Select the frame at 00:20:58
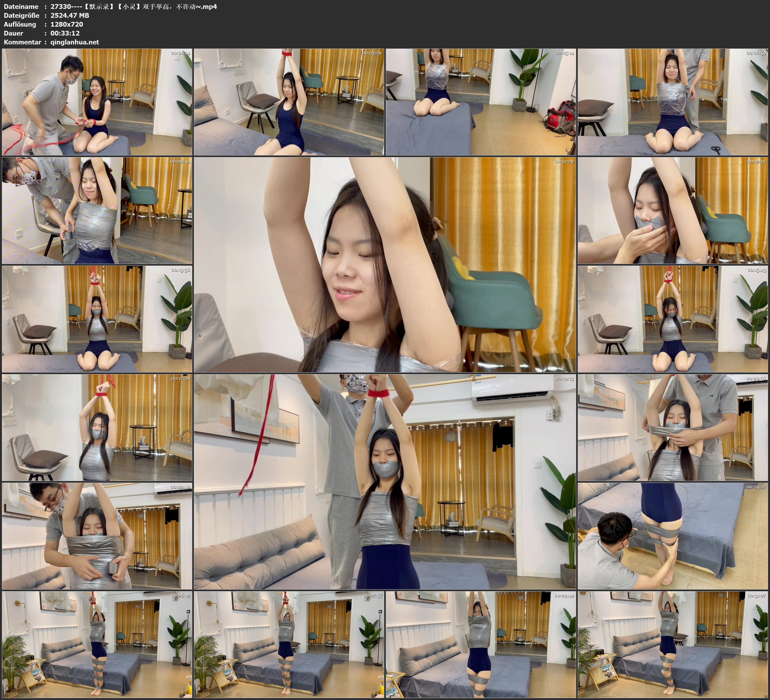Image resolution: width=770 pixels, height=700 pixels. pos(672,427)
